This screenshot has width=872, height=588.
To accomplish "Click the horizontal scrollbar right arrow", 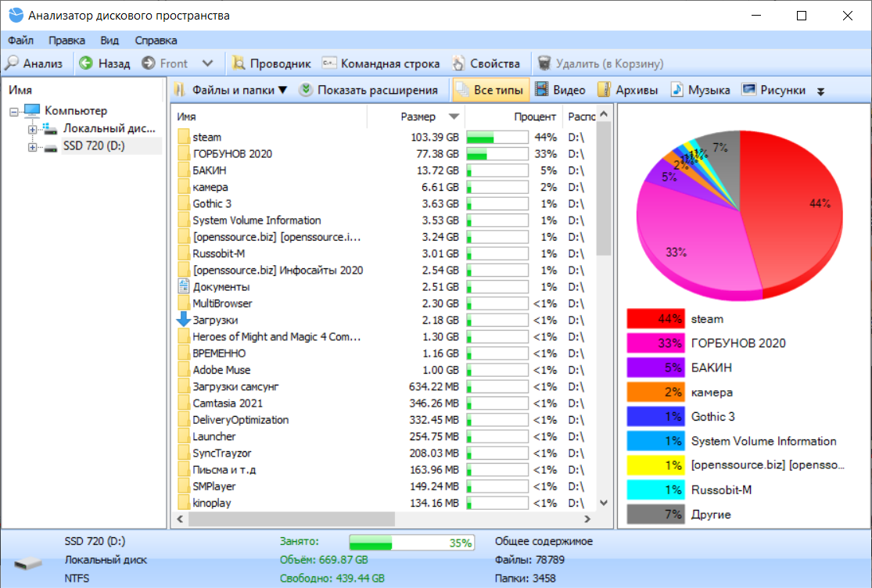I will [587, 519].
